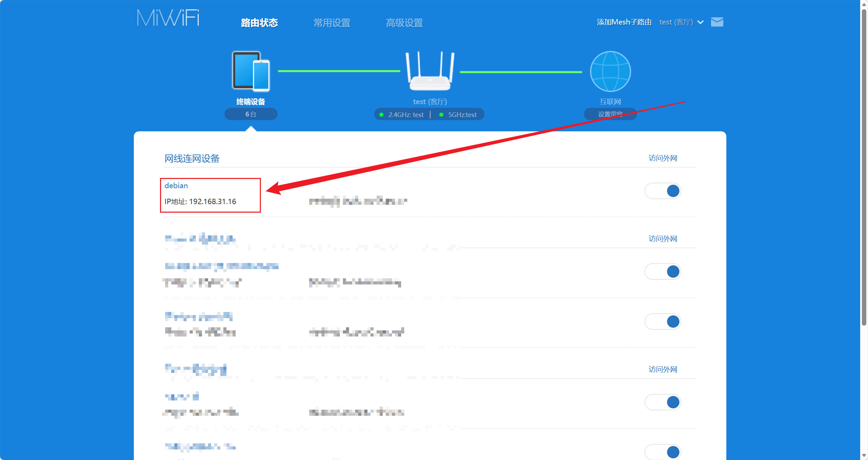The image size is (868, 460).
Task: Switch to 常用设置 tab
Action: [x=332, y=23]
